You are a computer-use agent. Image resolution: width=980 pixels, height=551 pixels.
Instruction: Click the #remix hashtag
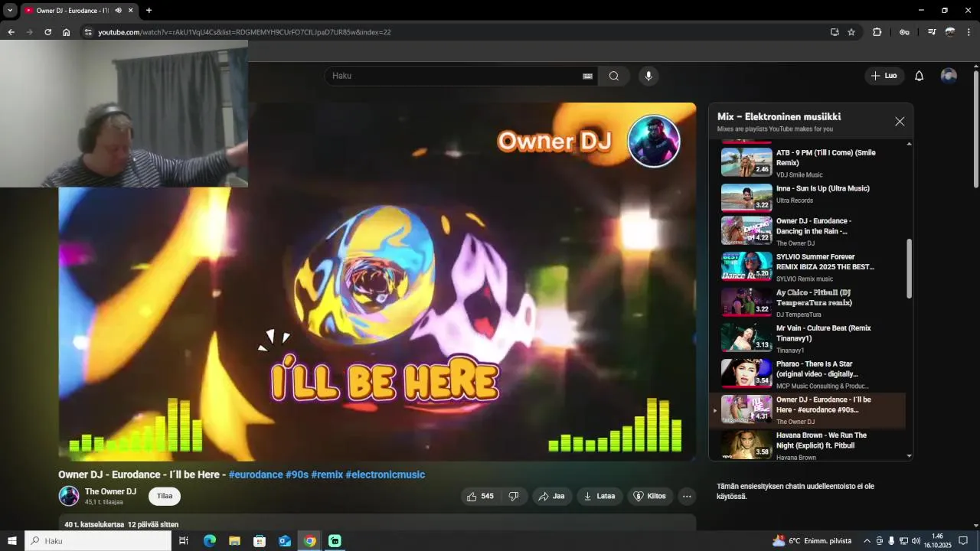coord(327,474)
